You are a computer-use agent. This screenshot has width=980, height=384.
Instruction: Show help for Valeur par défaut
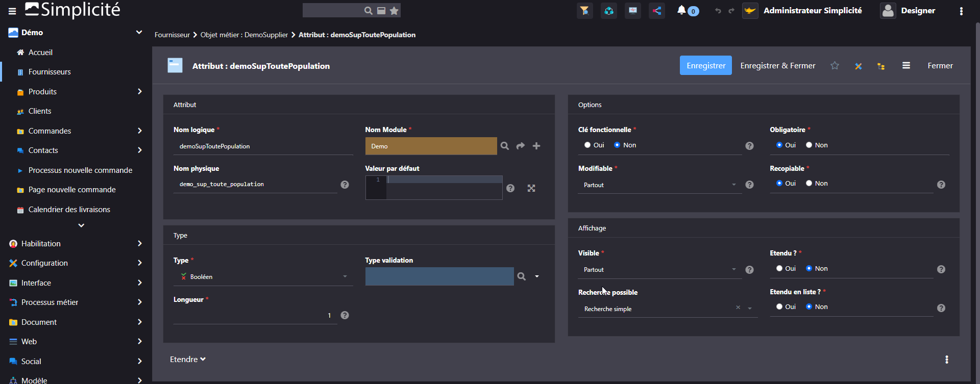(510, 188)
